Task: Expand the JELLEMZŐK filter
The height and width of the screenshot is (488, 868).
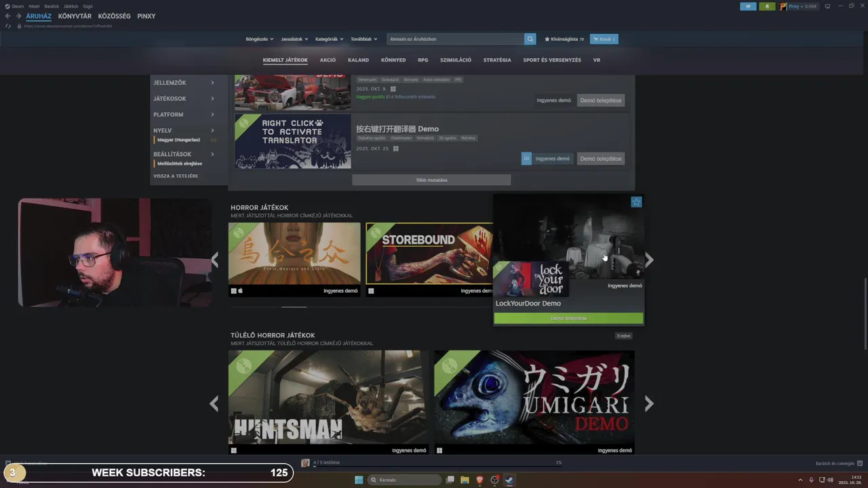Action: (x=184, y=83)
